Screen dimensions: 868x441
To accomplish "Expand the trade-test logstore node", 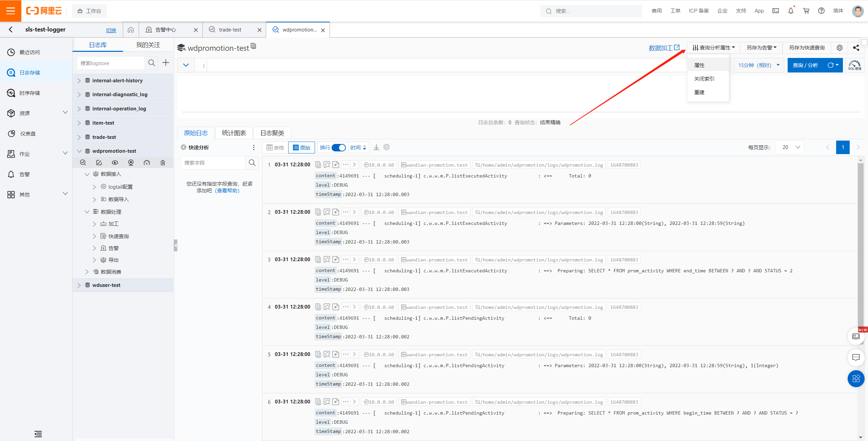I will pos(79,137).
